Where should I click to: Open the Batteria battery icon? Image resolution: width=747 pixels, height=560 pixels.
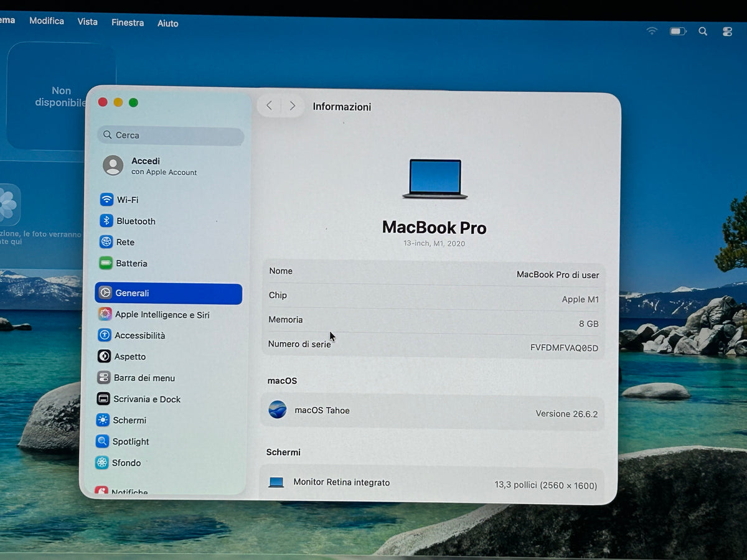point(106,263)
